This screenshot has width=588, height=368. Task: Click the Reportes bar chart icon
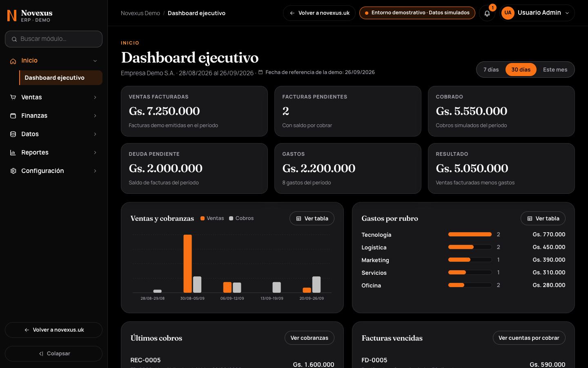tap(13, 153)
